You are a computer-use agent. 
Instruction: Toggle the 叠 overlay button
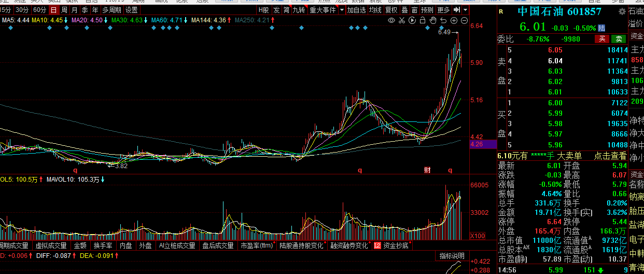pos(404,10)
